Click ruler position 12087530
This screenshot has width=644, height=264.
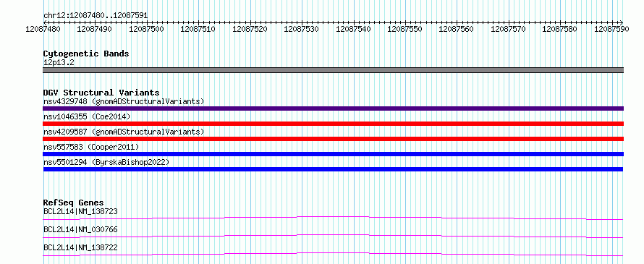(301, 29)
